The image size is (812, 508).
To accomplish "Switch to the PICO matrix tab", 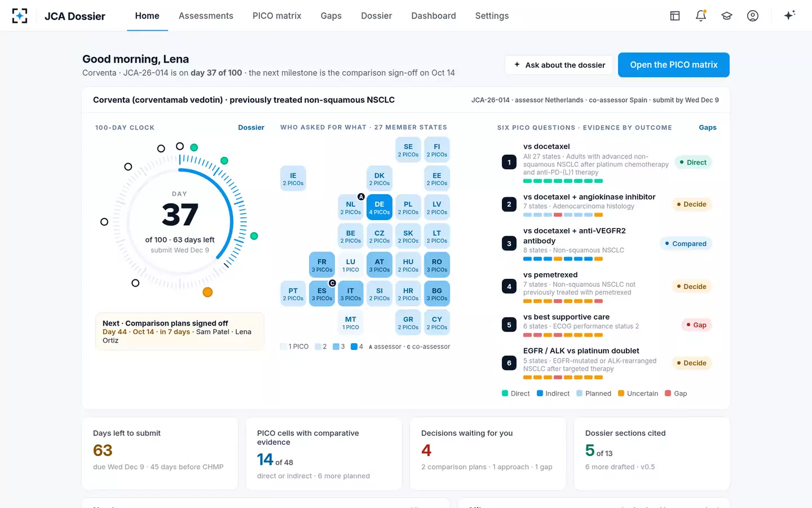I will [277, 16].
